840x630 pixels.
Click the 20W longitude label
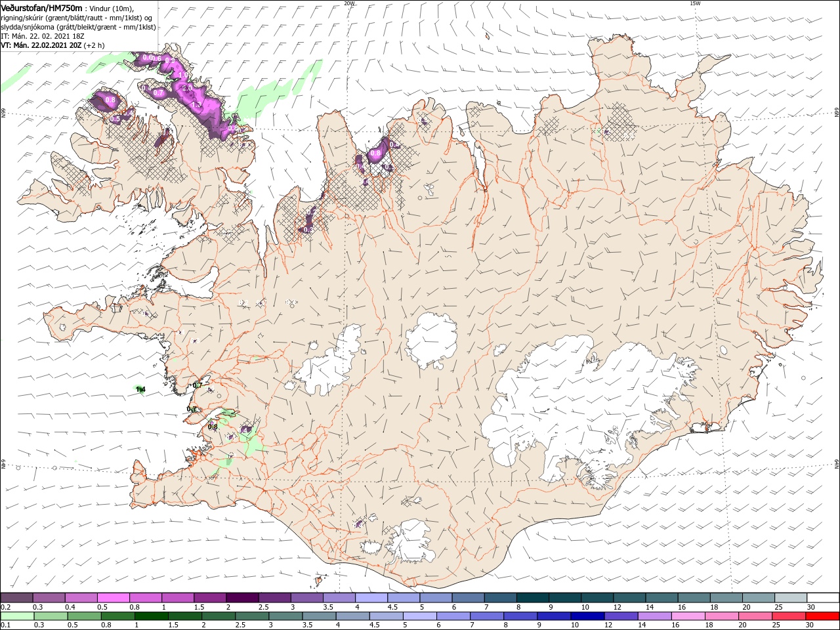coord(349,3)
